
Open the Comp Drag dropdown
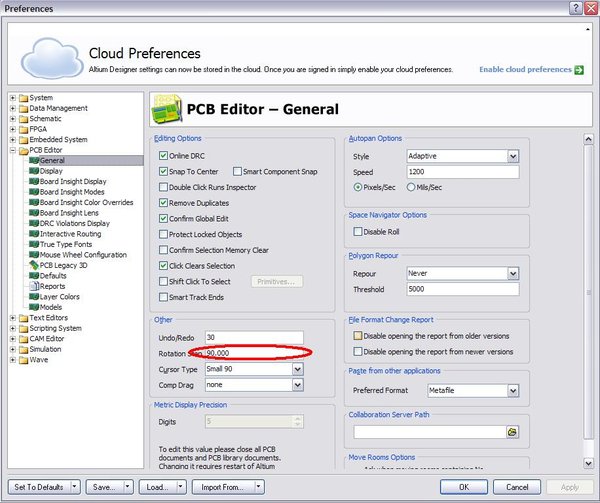[298, 385]
